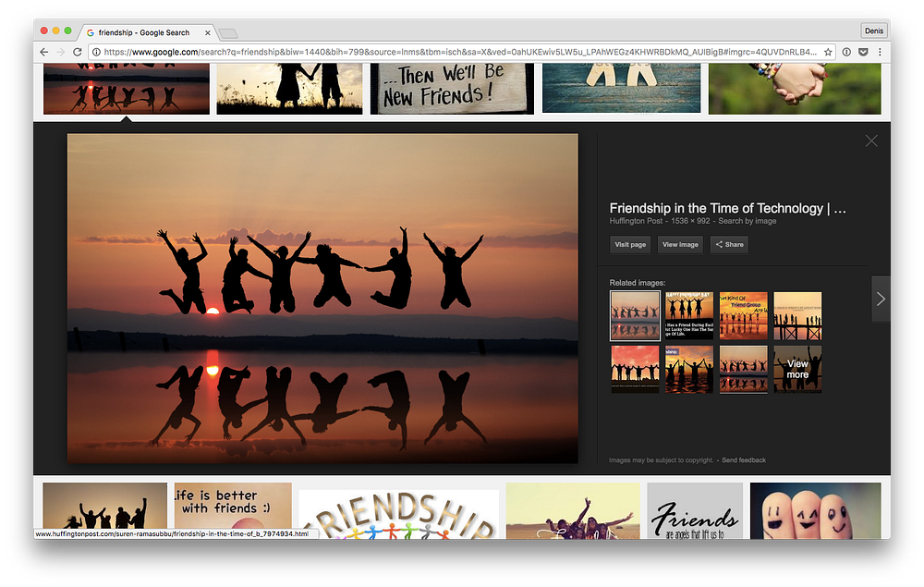Open the site information icon in the address bar

pos(97,52)
